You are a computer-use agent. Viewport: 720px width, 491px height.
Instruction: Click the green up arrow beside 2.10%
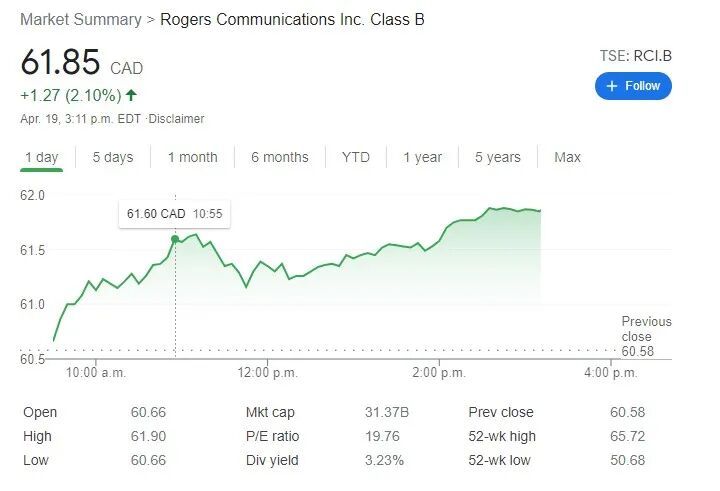131,95
